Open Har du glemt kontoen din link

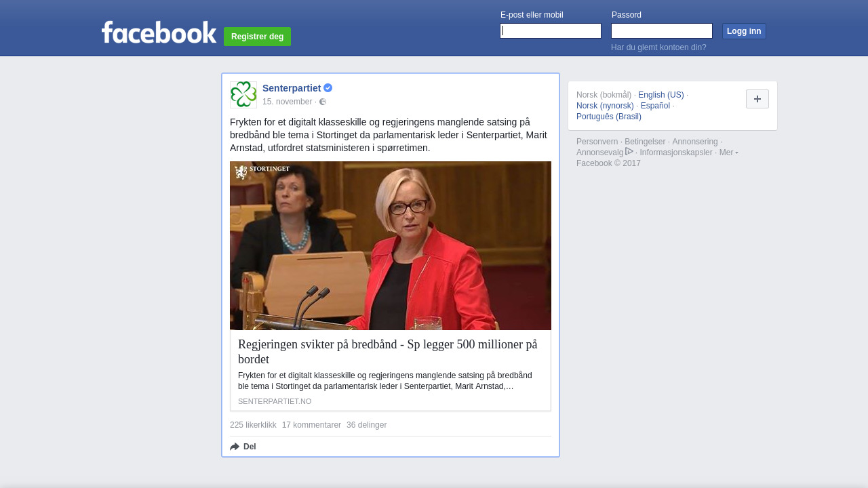click(x=658, y=47)
